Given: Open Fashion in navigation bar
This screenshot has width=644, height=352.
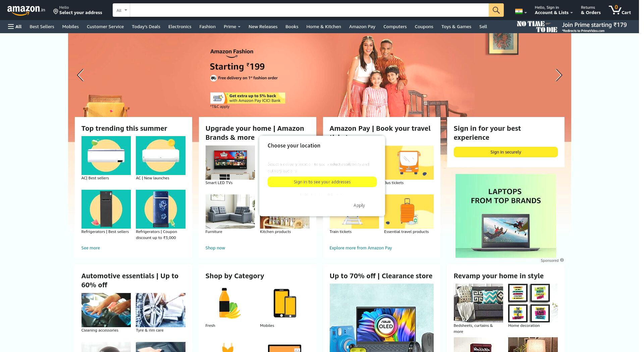Looking at the screenshot, I should click(207, 26).
